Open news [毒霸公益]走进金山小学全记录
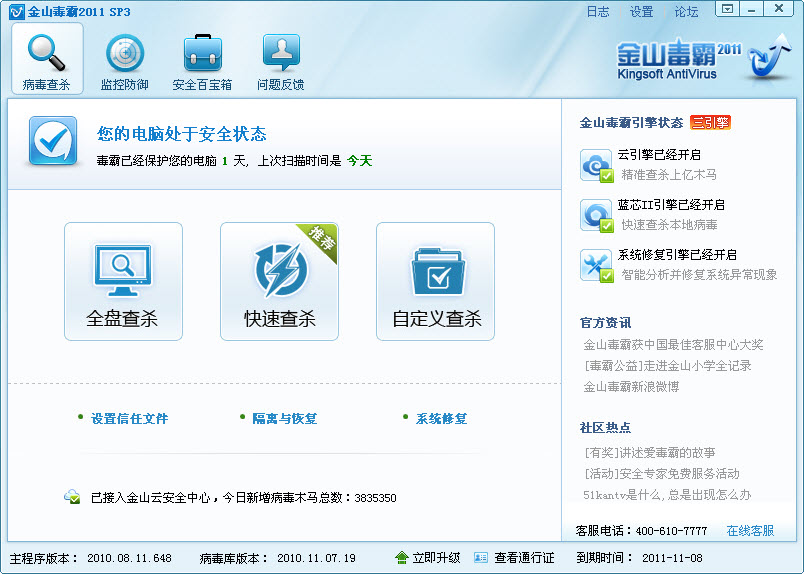 (x=668, y=366)
